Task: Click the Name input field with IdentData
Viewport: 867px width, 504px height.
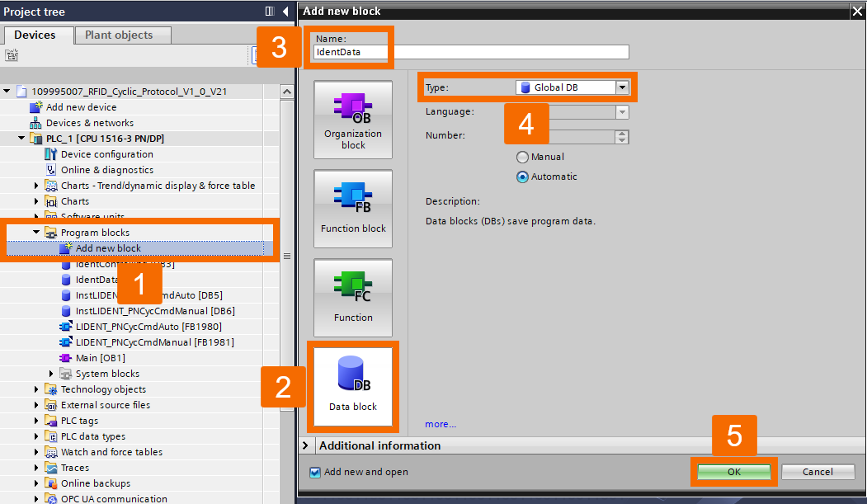Action: [x=471, y=52]
